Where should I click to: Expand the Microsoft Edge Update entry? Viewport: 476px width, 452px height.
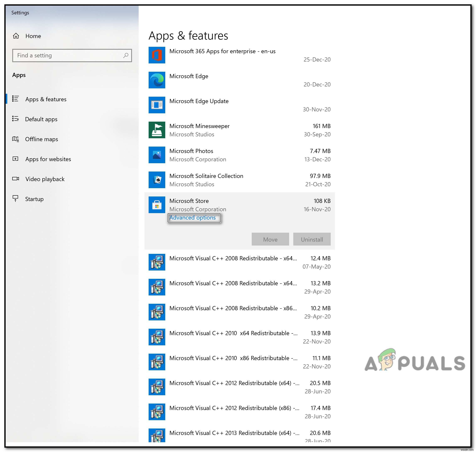[x=242, y=105]
